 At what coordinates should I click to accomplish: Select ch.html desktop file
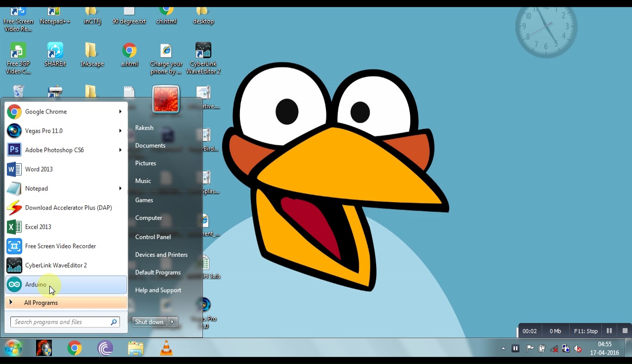click(x=166, y=16)
